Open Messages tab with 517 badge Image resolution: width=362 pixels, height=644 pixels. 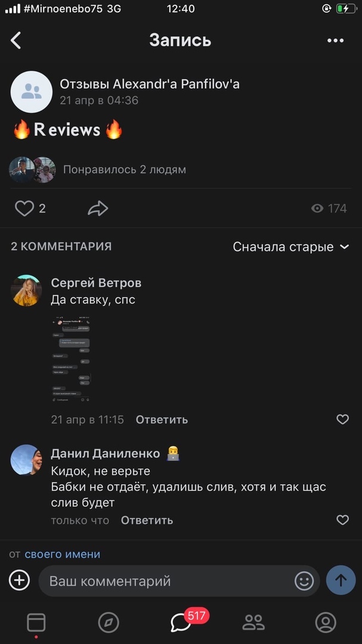point(181,623)
